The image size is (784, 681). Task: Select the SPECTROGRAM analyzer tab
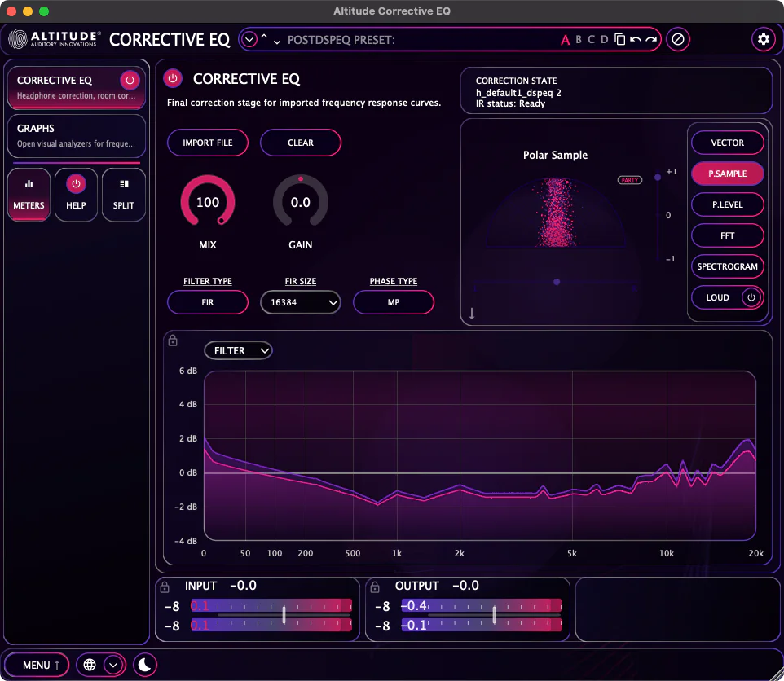click(x=728, y=266)
